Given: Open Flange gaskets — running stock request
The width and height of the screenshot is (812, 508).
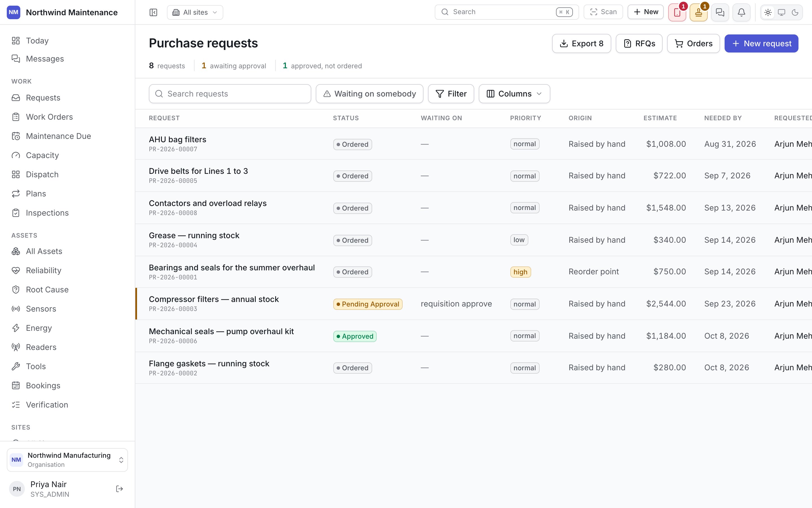Looking at the screenshot, I should click(x=209, y=364).
